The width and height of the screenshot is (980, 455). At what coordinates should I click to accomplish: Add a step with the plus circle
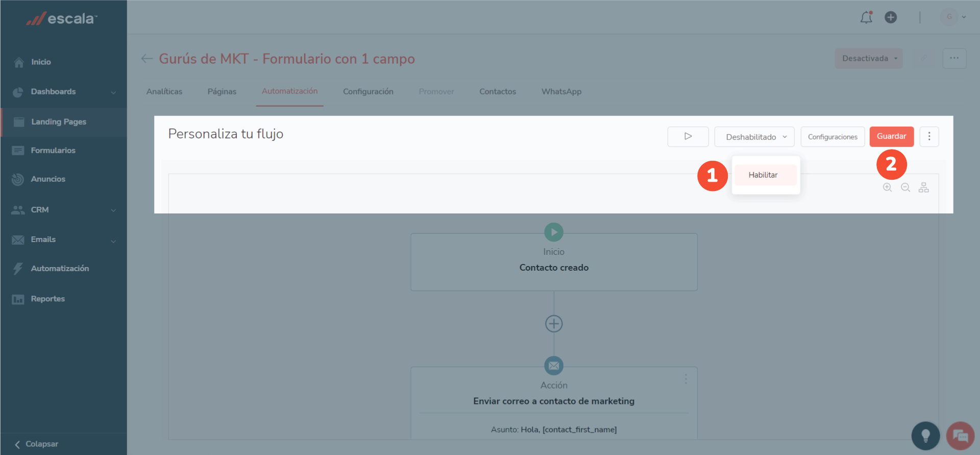pos(554,324)
